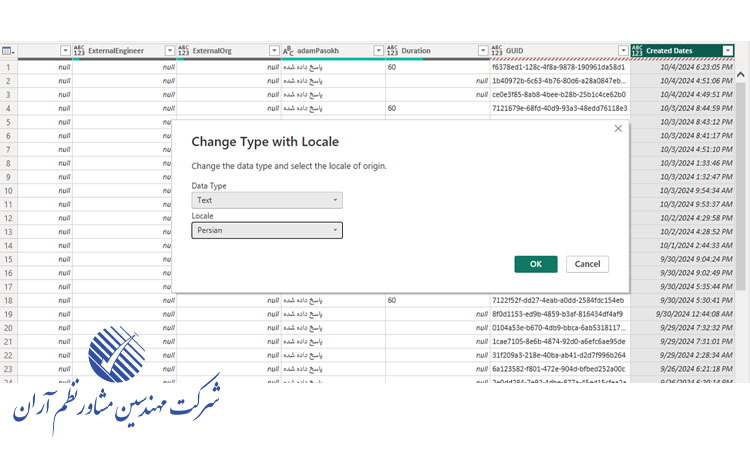Open ExternalEngineer column filter dropdown
The width and height of the screenshot is (750, 450).
[x=170, y=51]
